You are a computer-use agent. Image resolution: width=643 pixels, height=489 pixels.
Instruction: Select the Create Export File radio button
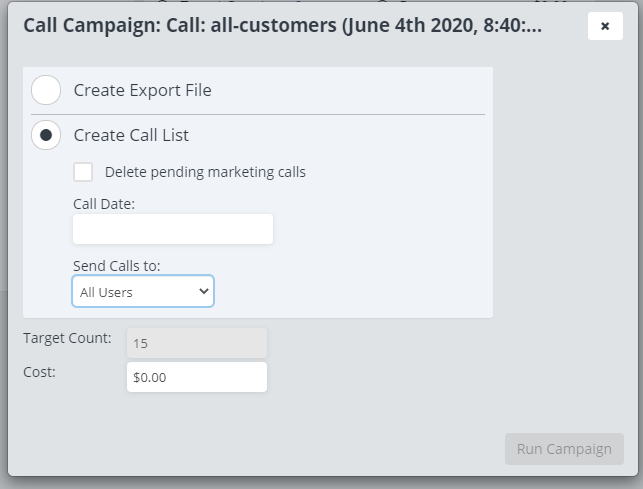click(x=46, y=90)
